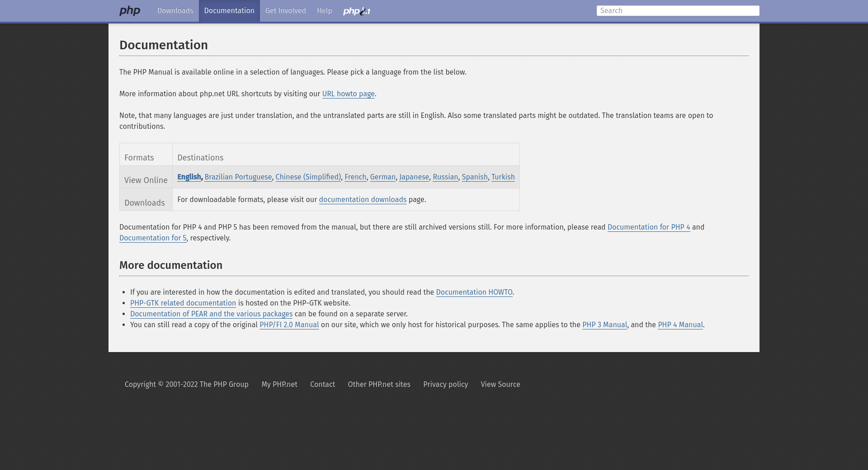Open Documentation for PHP 4 link
Screen dimensions: 868x470
pyautogui.click(x=648, y=227)
